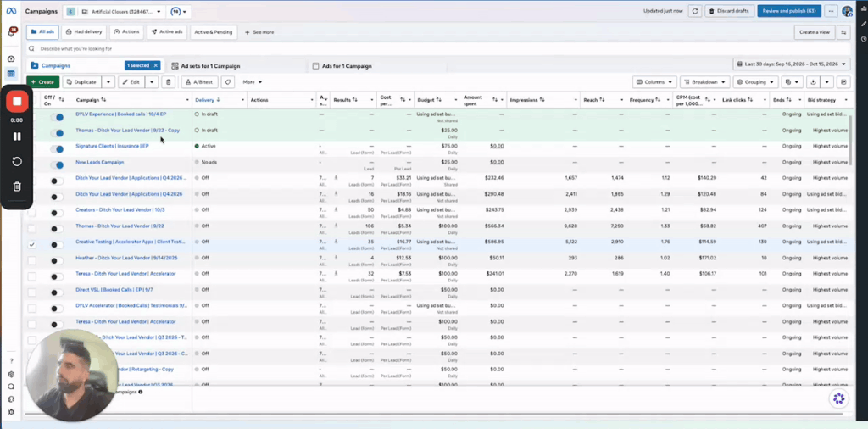Switch to the Had delivery view

(84, 32)
